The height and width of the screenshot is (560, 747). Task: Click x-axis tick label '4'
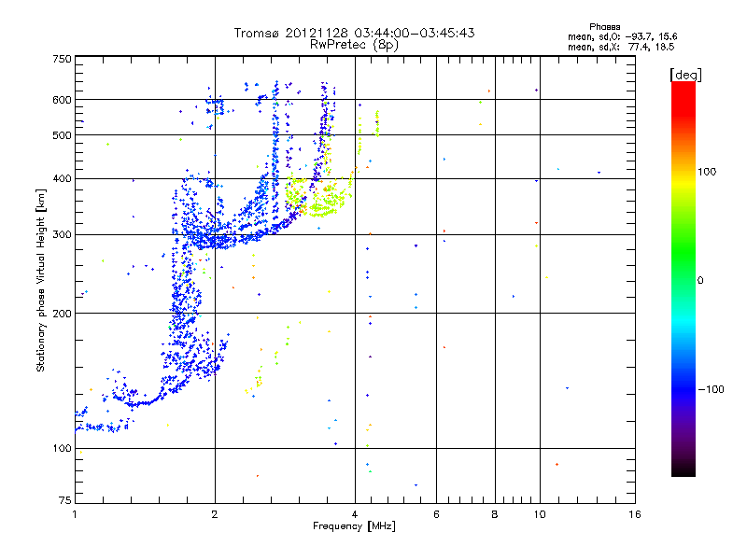[355, 514]
